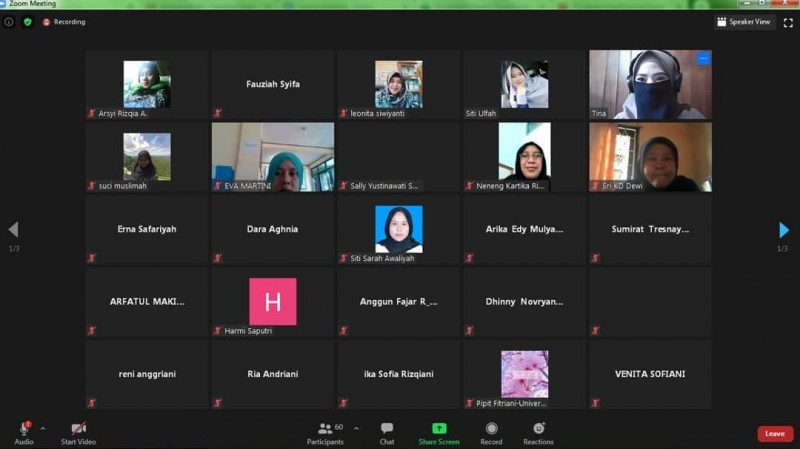Image resolution: width=800 pixels, height=449 pixels.
Task: Select Arika Edy Mulya... tile
Action: (x=524, y=229)
